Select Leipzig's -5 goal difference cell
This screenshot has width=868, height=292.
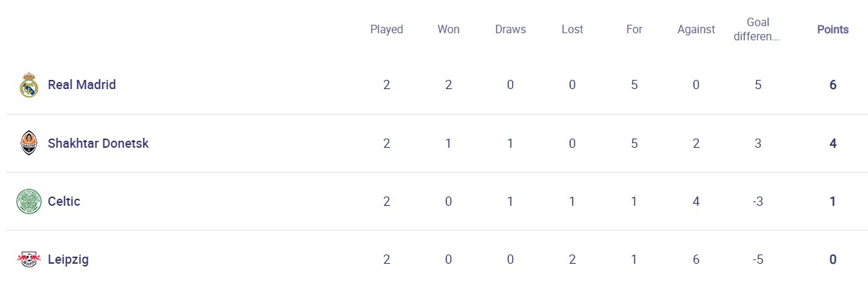(x=758, y=259)
